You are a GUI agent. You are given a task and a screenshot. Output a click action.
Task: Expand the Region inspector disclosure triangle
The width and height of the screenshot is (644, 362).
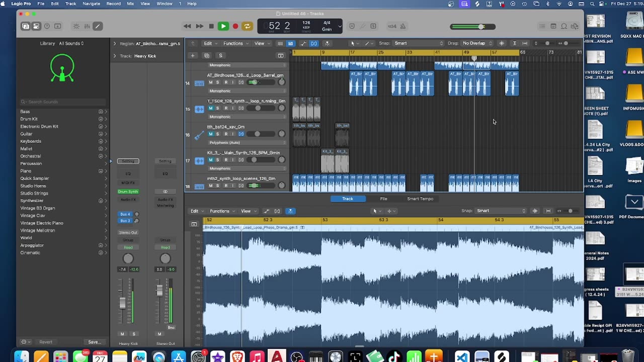pos(115,44)
